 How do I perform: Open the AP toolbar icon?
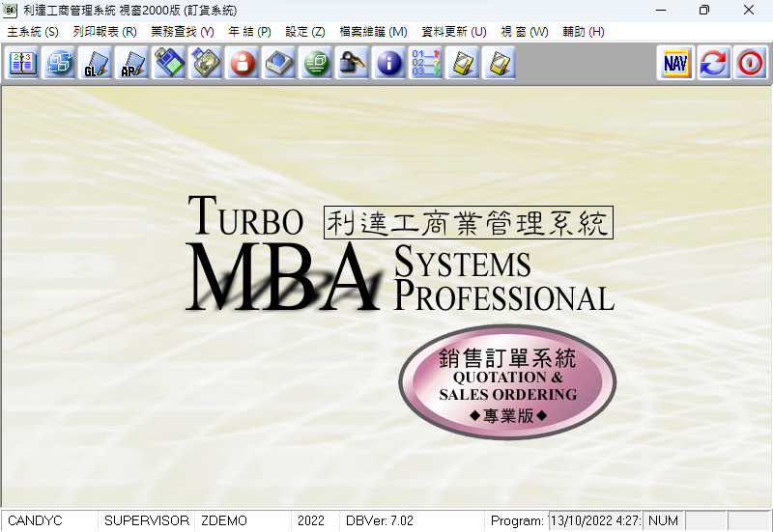pos(132,63)
